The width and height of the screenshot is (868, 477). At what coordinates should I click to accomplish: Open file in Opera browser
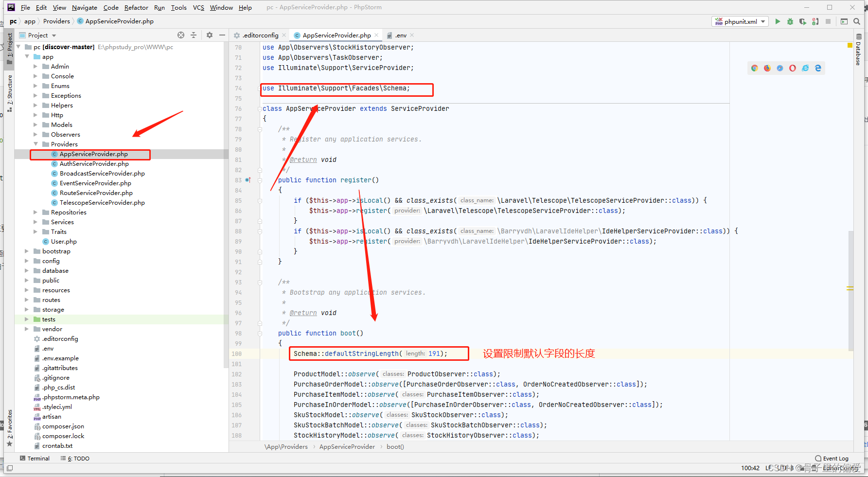click(x=793, y=68)
